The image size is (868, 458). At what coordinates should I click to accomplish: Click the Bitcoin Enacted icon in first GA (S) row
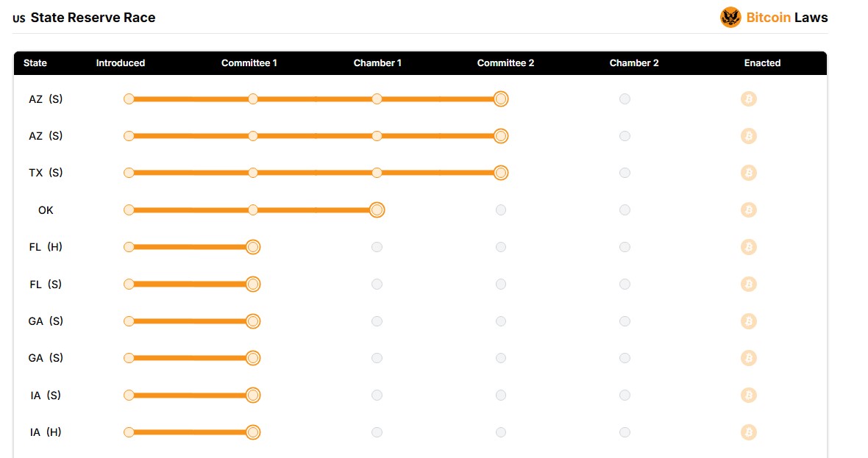coord(748,321)
